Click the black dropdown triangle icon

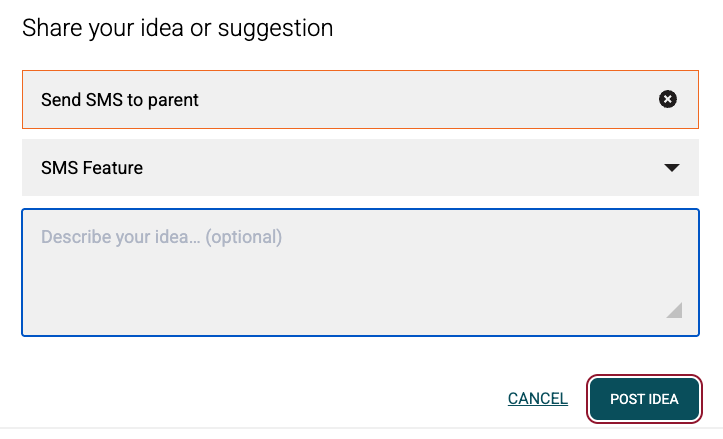tap(672, 168)
